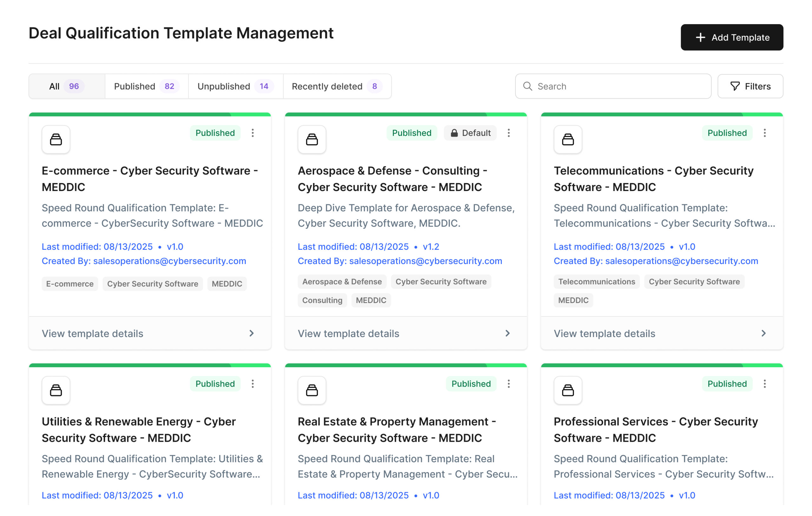Open the three-dot menu on the Real Estate template
The width and height of the screenshot is (812, 516).
(x=509, y=384)
